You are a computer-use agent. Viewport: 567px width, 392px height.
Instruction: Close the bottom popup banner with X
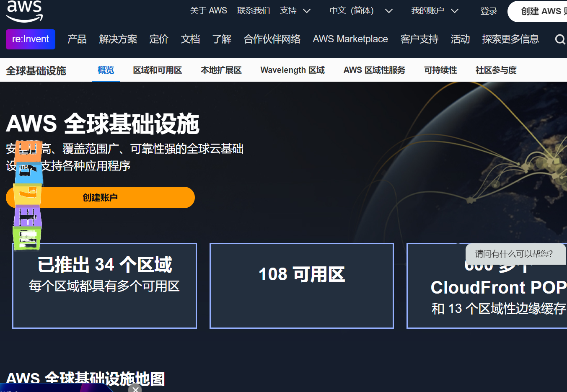tap(135, 389)
